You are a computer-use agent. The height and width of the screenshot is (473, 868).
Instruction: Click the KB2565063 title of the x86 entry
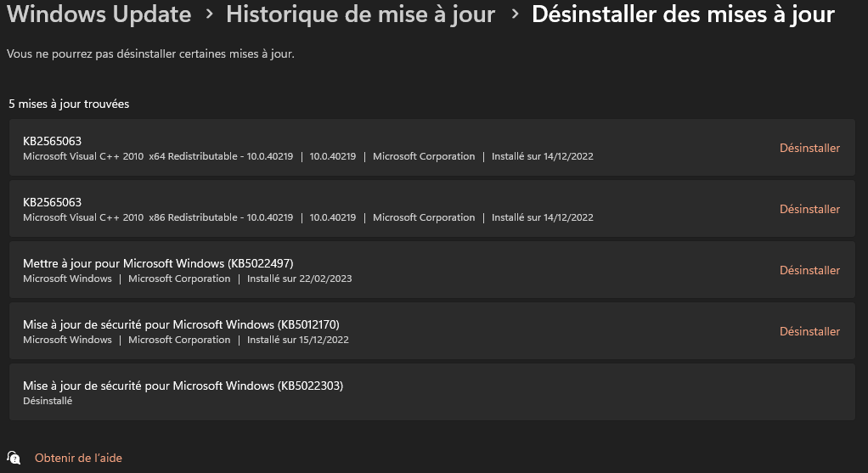tap(52, 202)
